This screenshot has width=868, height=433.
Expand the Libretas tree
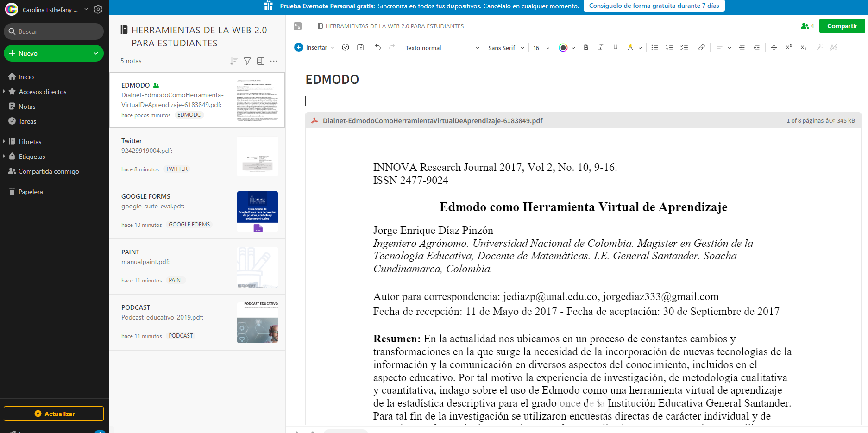tap(4, 142)
